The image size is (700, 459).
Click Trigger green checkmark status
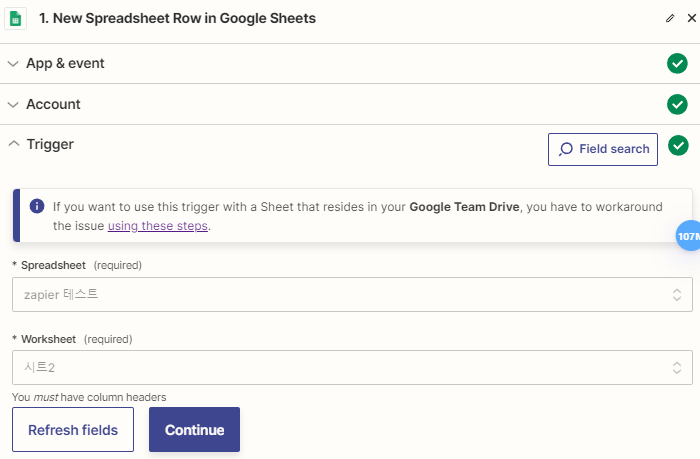tap(678, 146)
